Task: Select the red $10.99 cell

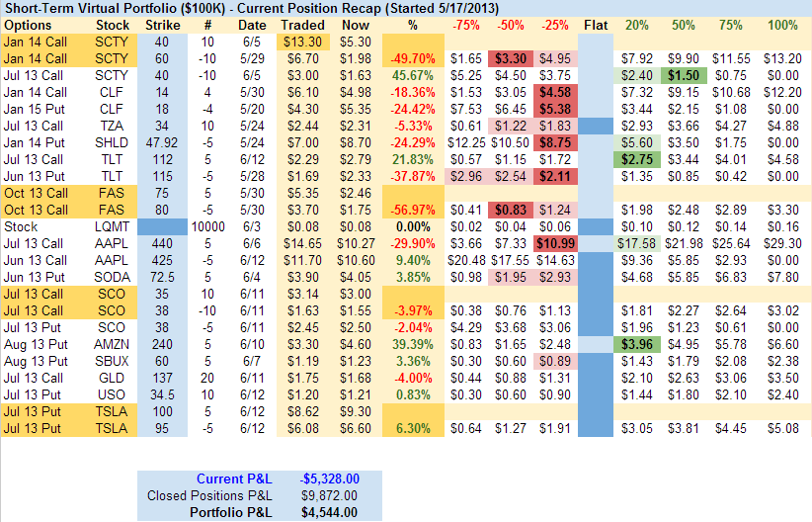Action: click(553, 243)
